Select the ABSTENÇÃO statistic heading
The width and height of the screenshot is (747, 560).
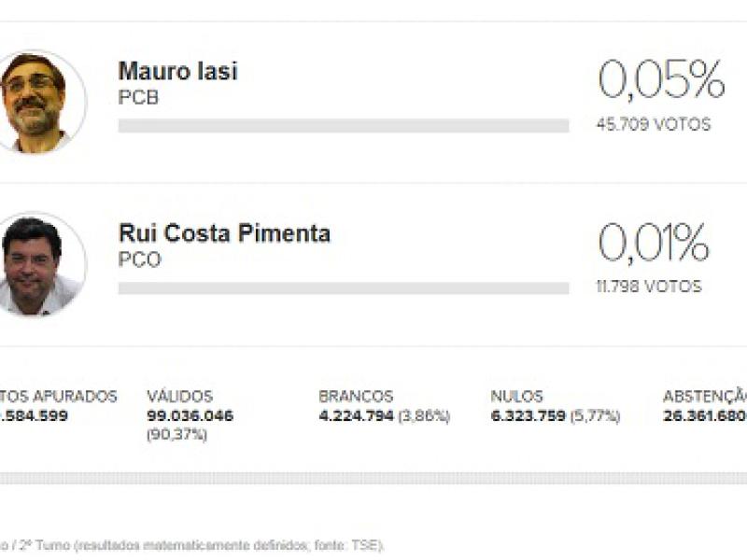pyautogui.click(x=704, y=397)
